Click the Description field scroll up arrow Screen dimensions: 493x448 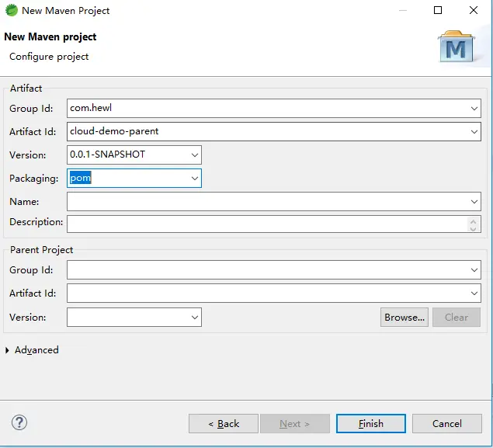[474, 221]
